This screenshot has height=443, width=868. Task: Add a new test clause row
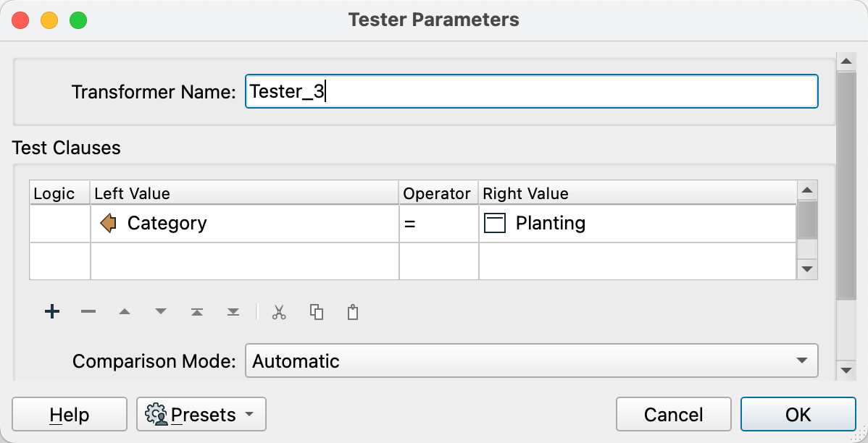tap(52, 312)
